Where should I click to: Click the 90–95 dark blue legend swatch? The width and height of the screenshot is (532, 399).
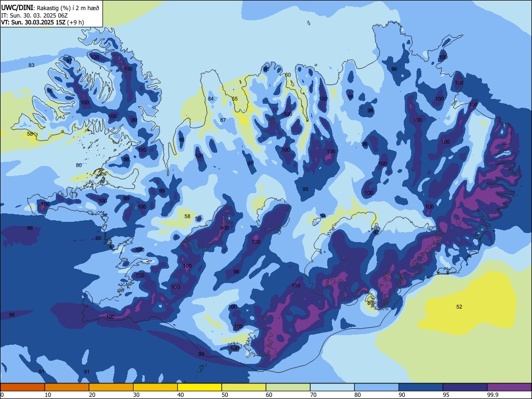(421, 387)
